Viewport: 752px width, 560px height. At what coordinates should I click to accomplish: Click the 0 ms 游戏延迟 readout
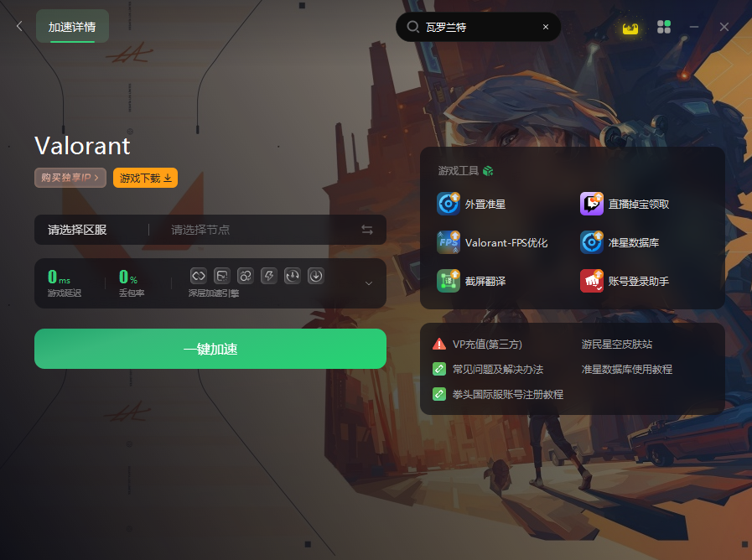coord(65,283)
